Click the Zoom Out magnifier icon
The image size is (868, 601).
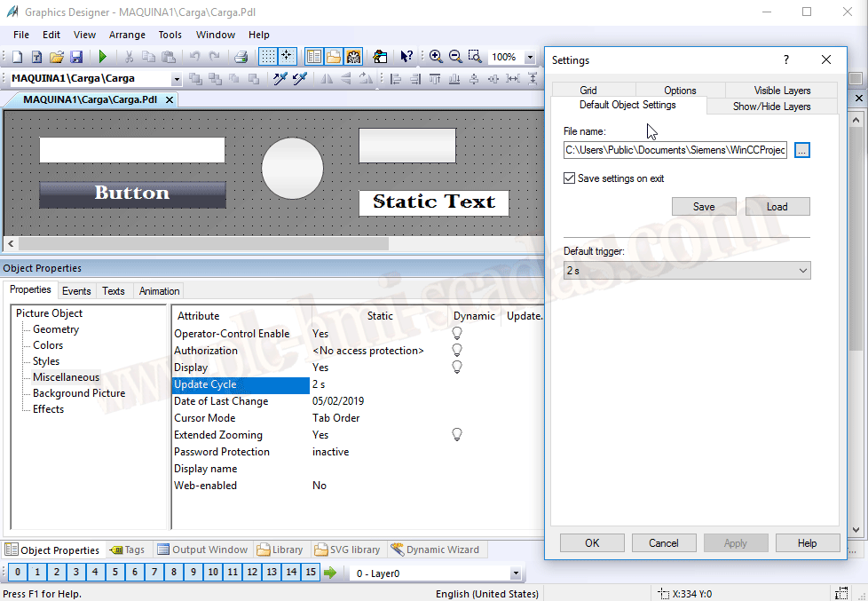[x=455, y=57]
